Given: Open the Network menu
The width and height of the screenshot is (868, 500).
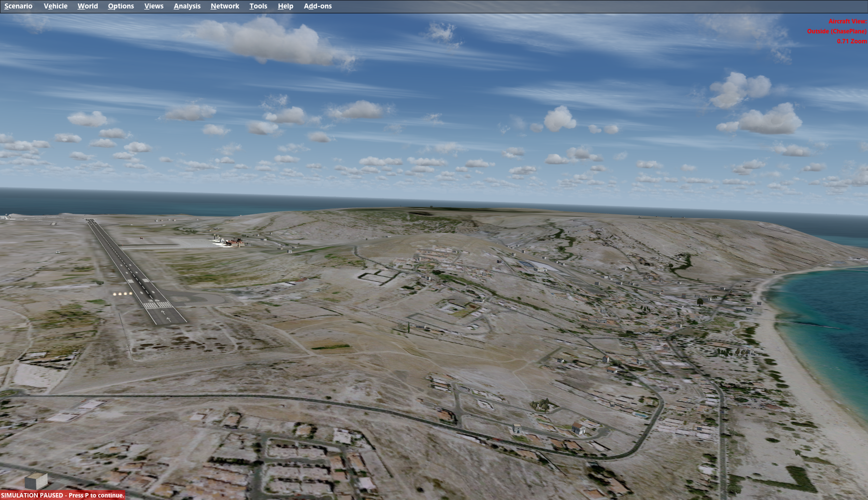Looking at the screenshot, I should click(225, 6).
